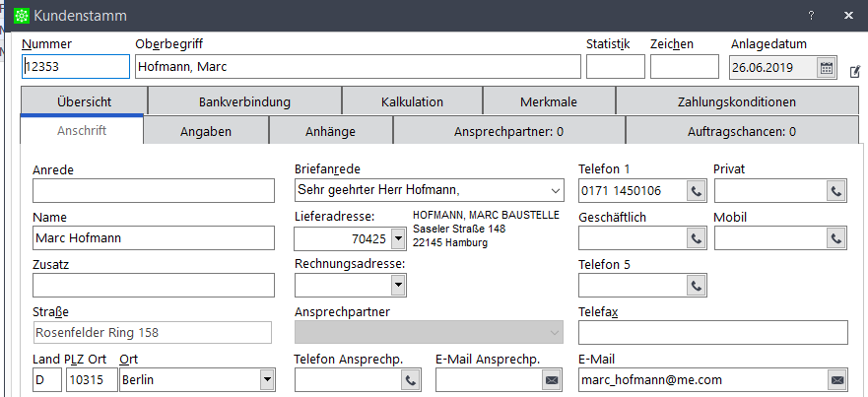Viewport: 868px width, 397px height.
Task: Open the Lieferadresse dropdown list
Action: (398, 239)
